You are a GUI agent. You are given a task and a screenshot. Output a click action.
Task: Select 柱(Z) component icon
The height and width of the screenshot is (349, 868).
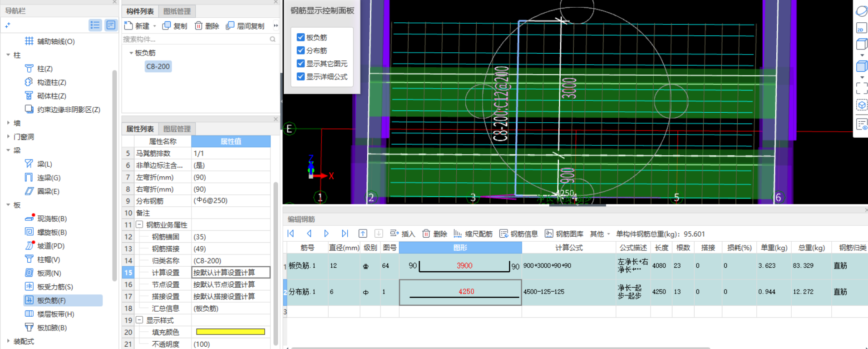tap(29, 69)
